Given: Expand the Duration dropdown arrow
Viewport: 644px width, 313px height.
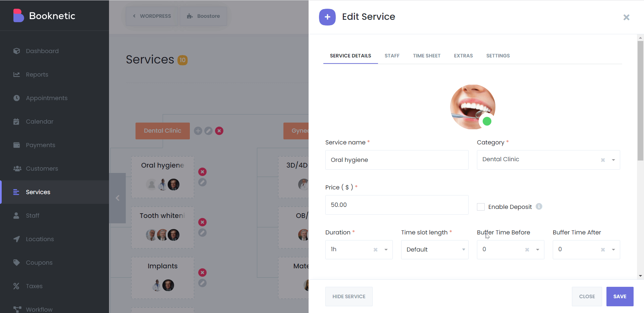Looking at the screenshot, I should point(386,250).
